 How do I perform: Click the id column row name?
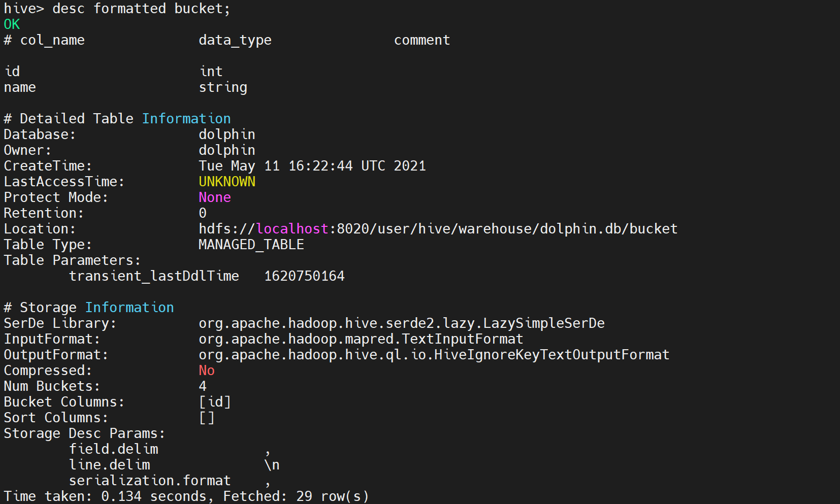tap(12, 71)
